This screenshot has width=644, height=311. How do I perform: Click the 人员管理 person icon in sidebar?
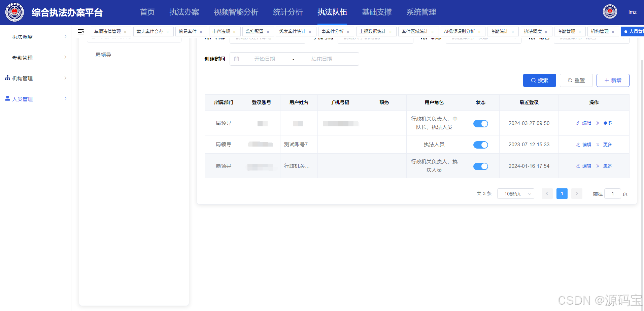click(x=7, y=98)
